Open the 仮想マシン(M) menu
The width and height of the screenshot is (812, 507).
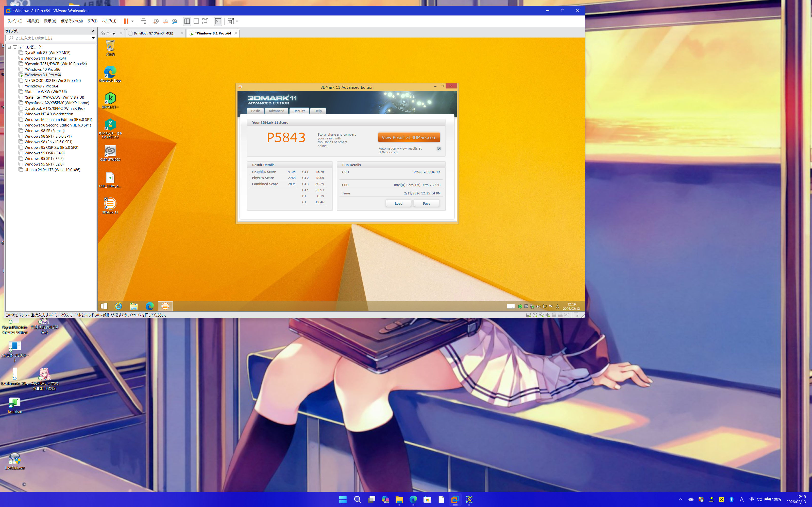pos(72,21)
